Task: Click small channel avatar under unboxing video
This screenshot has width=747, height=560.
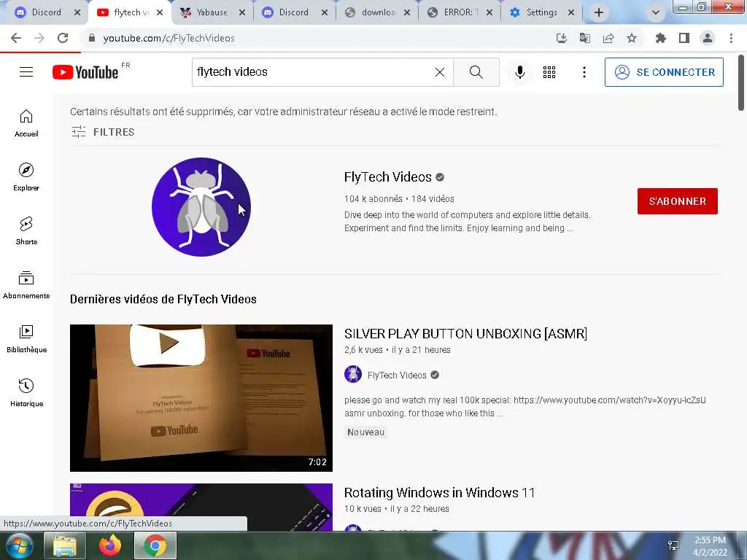Action: [353, 374]
